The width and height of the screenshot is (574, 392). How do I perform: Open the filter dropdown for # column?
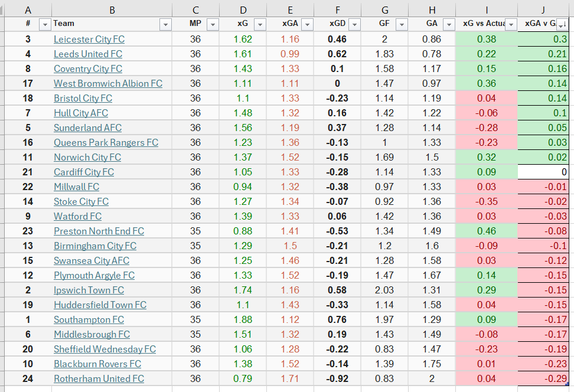point(45,25)
